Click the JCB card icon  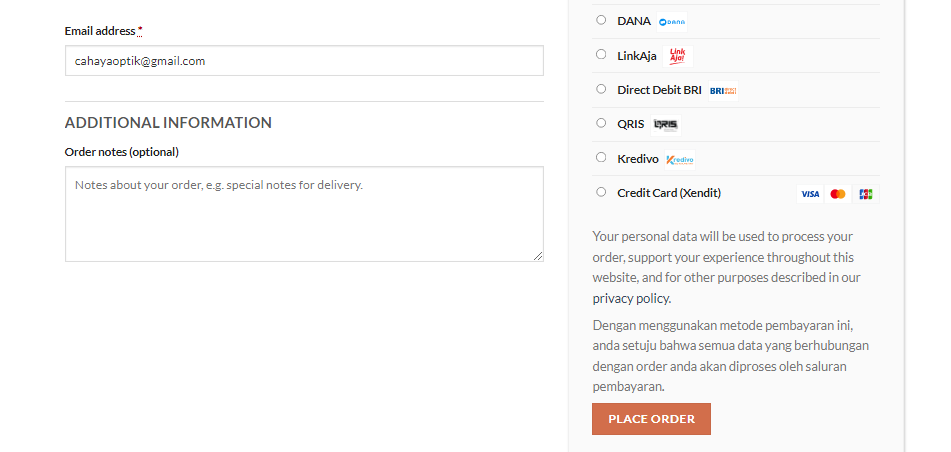[865, 194]
